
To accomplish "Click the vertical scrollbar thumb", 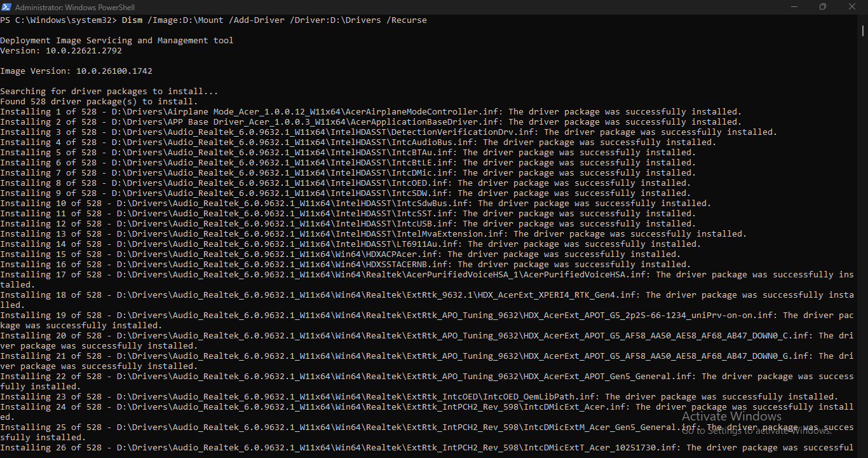I will click(x=863, y=31).
